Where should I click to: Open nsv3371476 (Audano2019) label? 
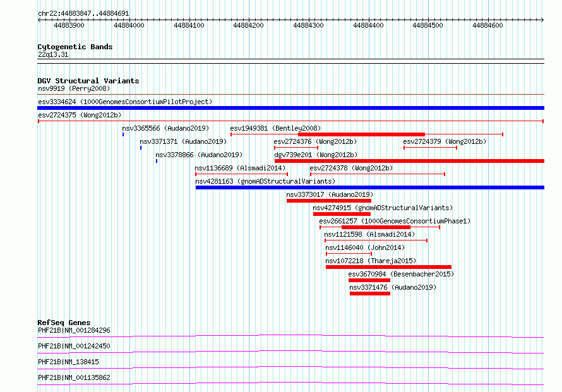[x=393, y=287]
